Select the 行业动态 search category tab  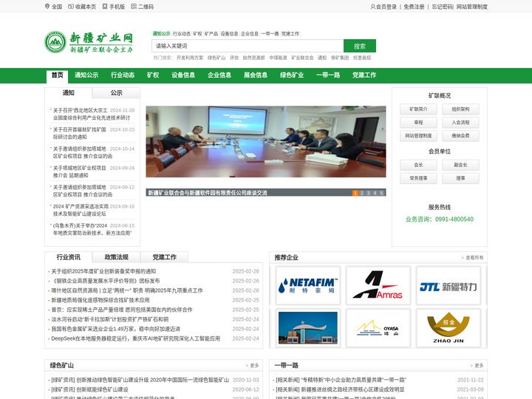coord(182,33)
